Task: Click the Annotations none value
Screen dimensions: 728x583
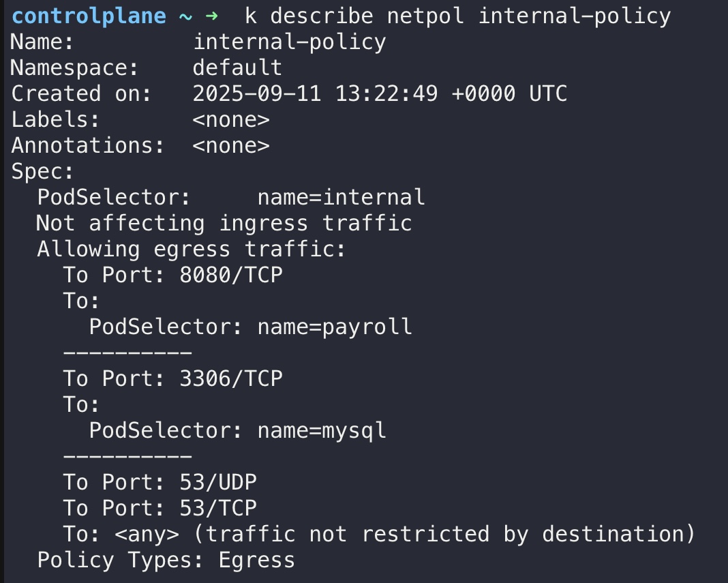Action: tap(231, 146)
